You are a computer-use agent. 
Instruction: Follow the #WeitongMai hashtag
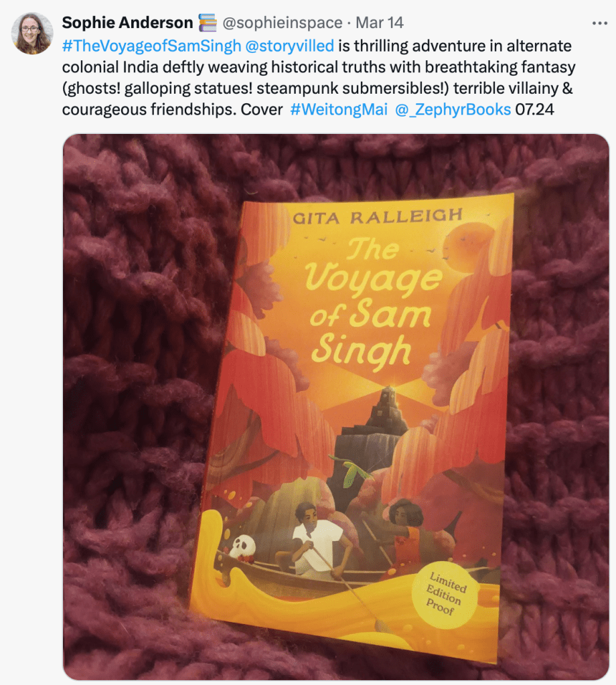coord(339,109)
